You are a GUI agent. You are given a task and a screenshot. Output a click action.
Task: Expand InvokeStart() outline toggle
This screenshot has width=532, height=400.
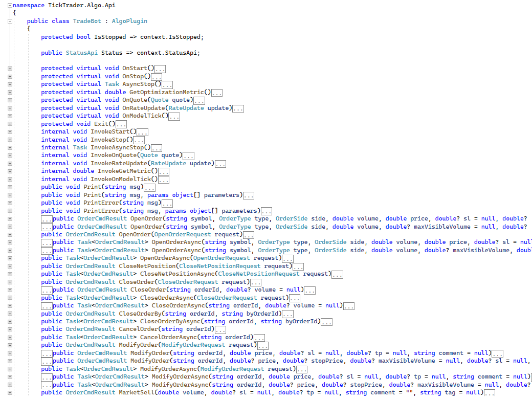click(x=10, y=132)
